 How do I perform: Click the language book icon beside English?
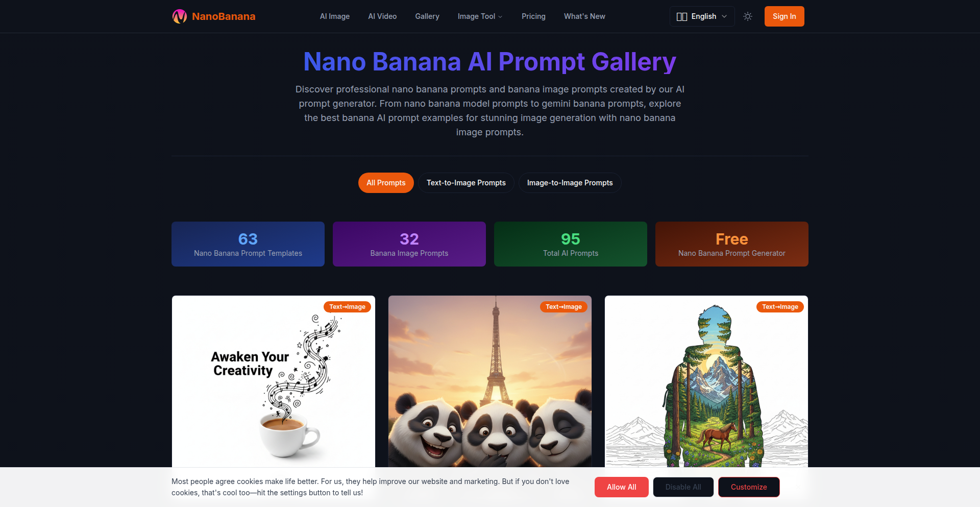[x=681, y=16]
